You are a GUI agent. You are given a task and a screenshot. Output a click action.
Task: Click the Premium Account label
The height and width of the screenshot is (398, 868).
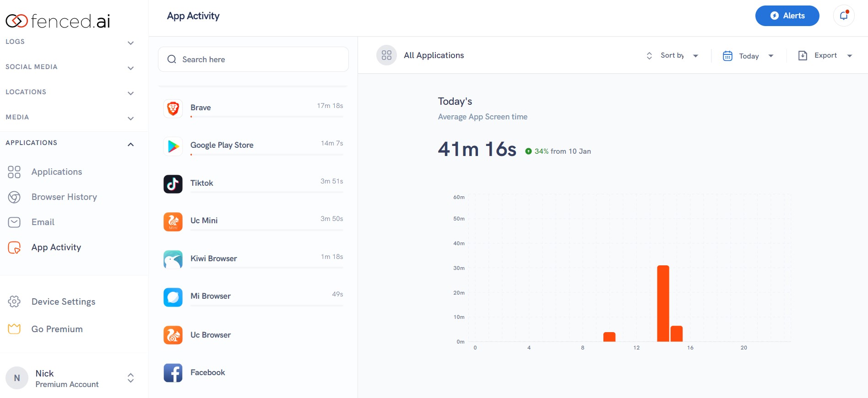[x=67, y=384]
